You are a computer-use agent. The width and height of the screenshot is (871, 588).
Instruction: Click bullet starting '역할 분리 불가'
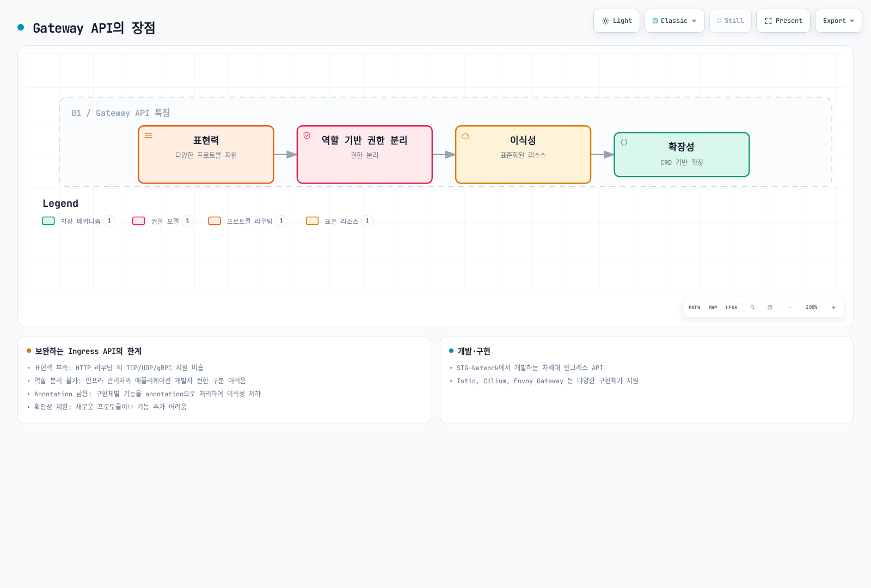[140, 381]
